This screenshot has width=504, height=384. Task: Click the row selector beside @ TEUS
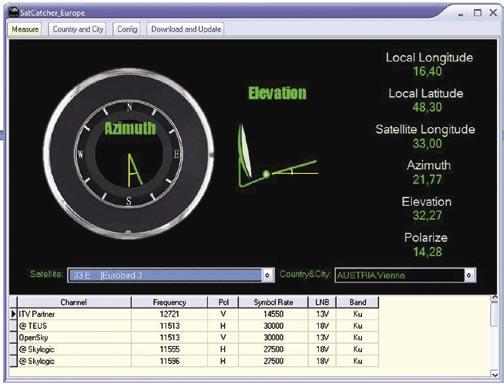pyautogui.click(x=13, y=326)
